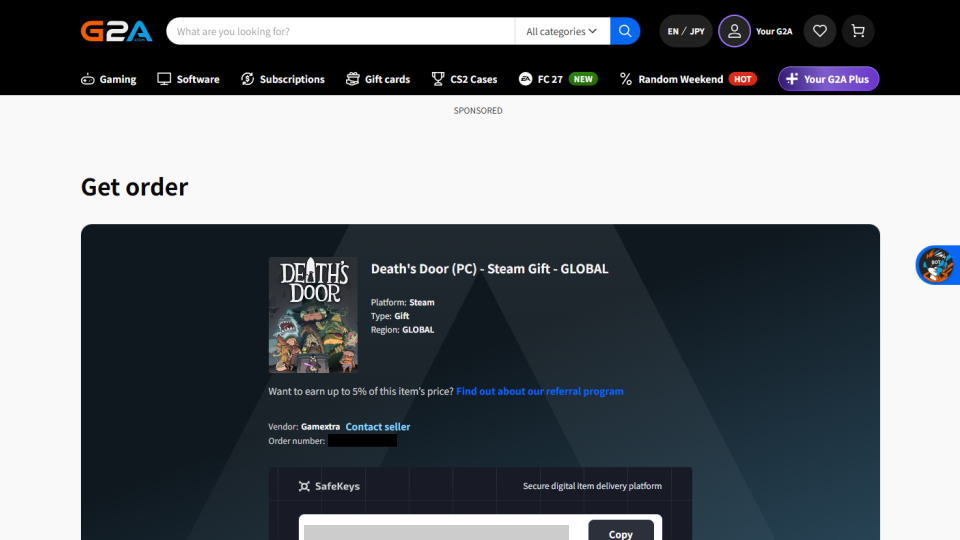960x540 pixels.
Task: Open the Gaming menu
Action: 108,79
